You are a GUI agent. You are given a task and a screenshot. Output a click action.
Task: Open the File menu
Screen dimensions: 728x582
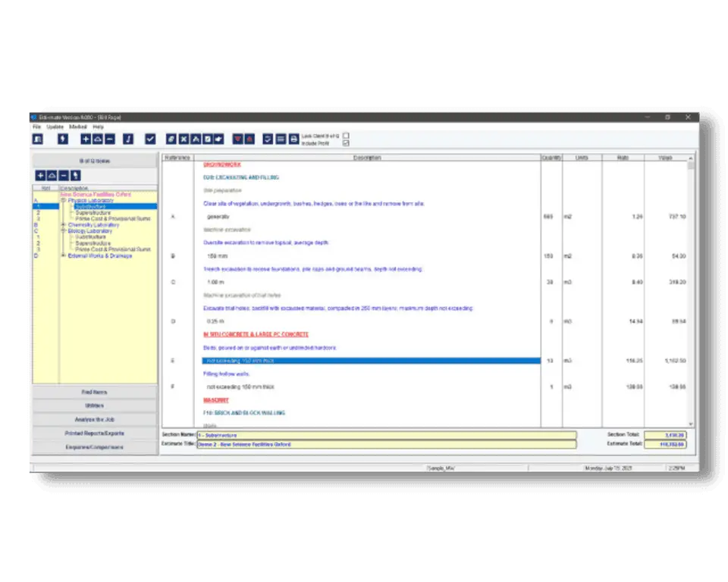36,127
